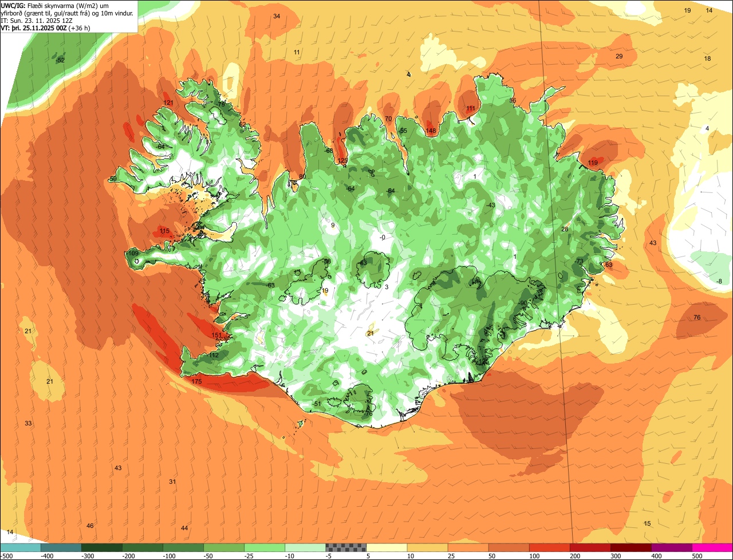The height and width of the screenshot is (560, 733).
Task: Select the '9' value in the central-west interior
Action: [333, 225]
